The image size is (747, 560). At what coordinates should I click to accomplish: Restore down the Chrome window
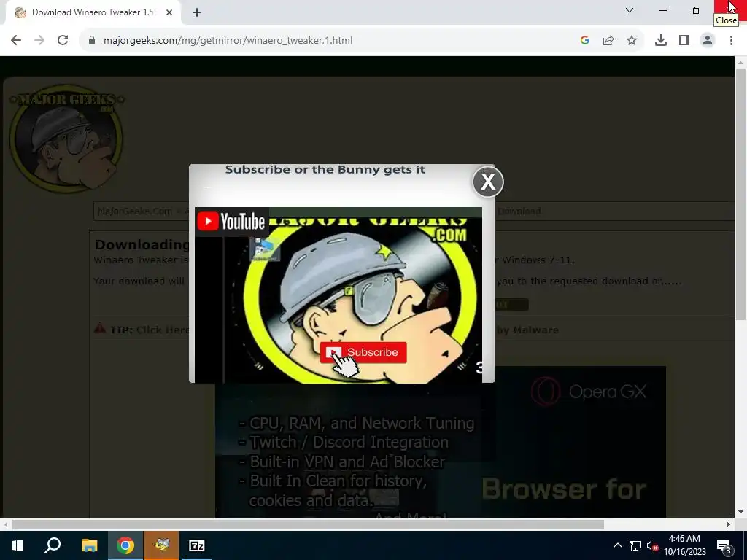tap(697, 10)
